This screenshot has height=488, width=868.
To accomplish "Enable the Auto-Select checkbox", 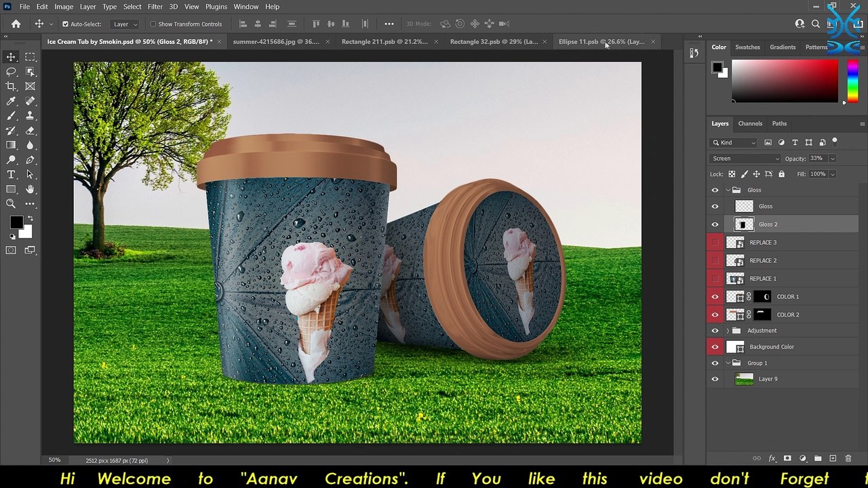I will (65, 24).
